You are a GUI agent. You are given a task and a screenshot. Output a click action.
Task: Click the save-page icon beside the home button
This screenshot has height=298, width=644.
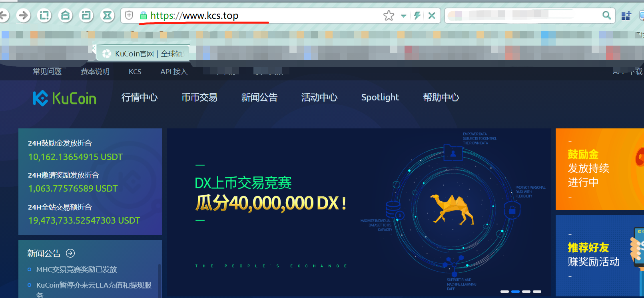86,16
